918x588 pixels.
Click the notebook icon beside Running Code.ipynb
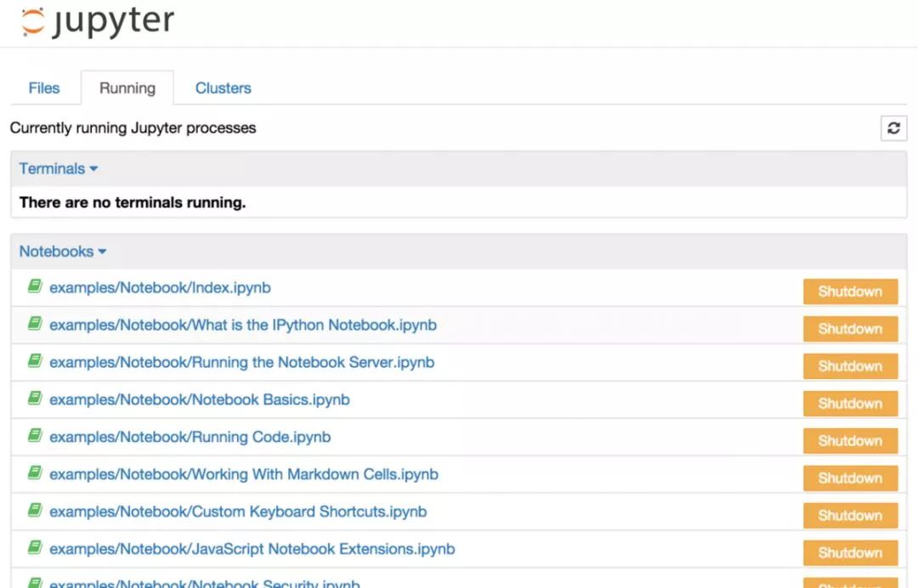click(x=35, y=436)
